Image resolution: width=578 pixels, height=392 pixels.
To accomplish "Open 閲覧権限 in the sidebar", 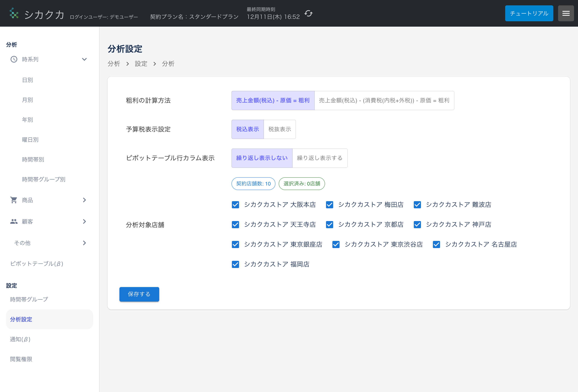I will click(21, 359).
